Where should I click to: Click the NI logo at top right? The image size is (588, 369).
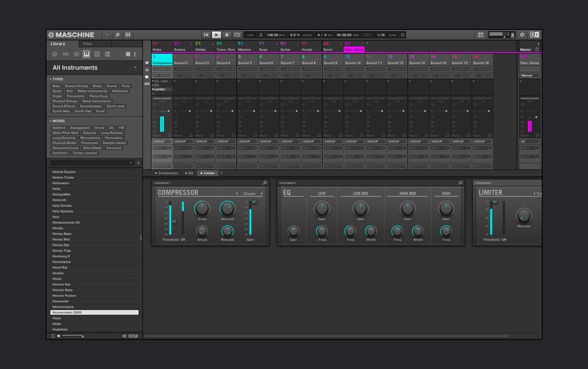pyautogui.click(x=534, y=35)
